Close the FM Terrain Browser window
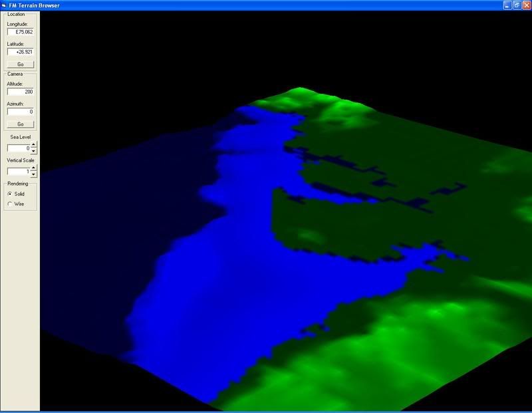Viewport: 532px width, 413px height. click(525, 5)
